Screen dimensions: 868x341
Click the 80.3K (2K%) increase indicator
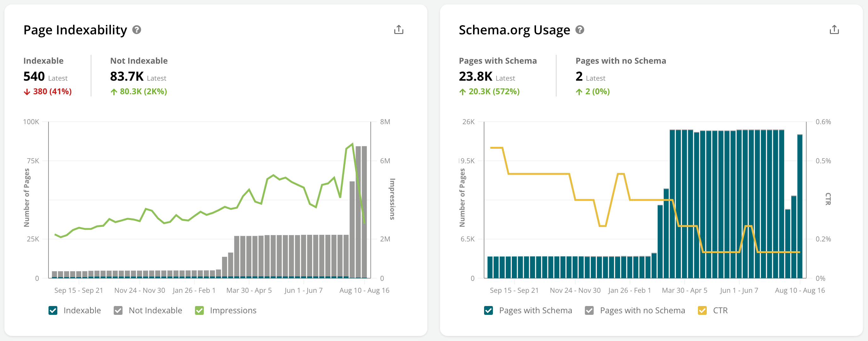[139, 91]
